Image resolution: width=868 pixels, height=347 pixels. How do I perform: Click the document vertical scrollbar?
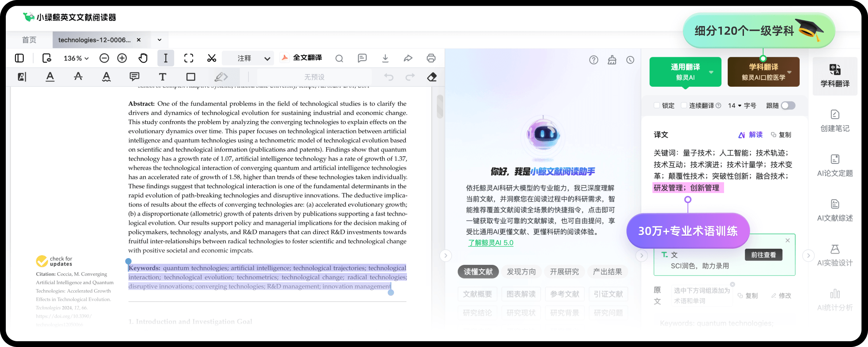(x=440, y=106)
